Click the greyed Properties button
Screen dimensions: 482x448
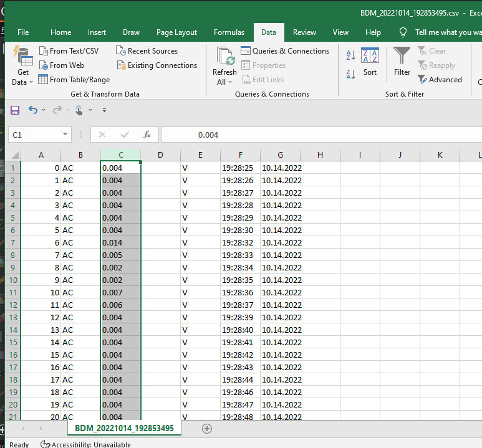(x=263, y=65)
